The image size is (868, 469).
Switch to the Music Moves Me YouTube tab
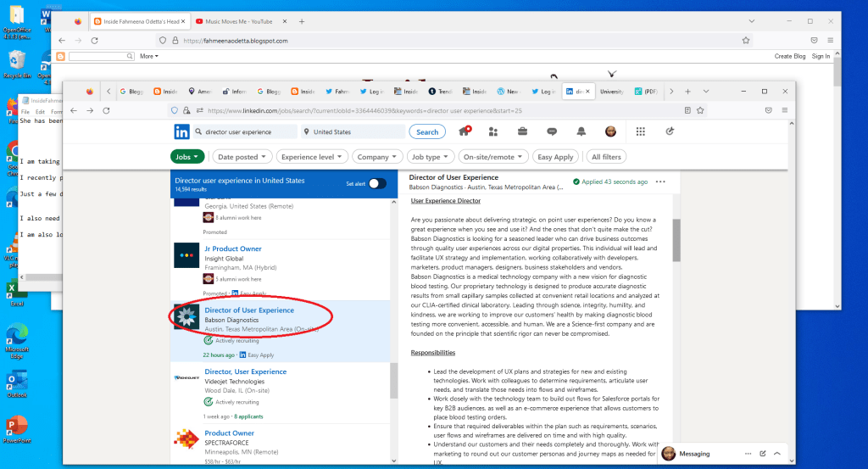click(237, 20)
